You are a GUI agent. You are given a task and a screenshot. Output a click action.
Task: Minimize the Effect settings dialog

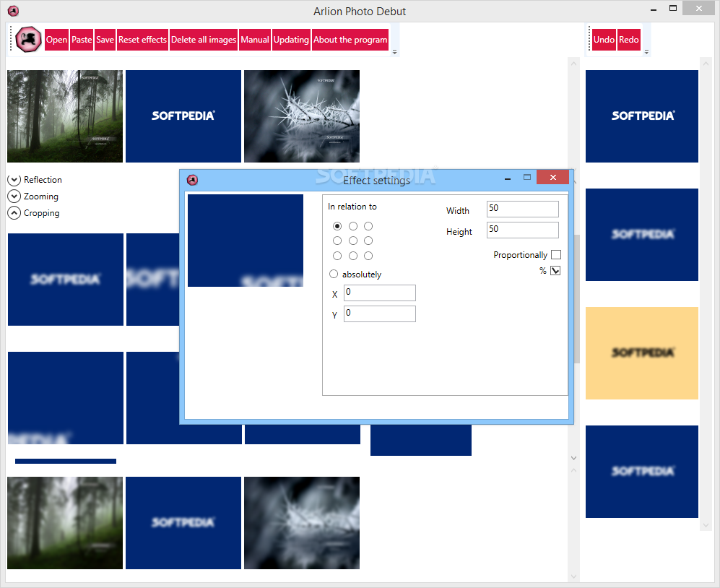(508, 178)
